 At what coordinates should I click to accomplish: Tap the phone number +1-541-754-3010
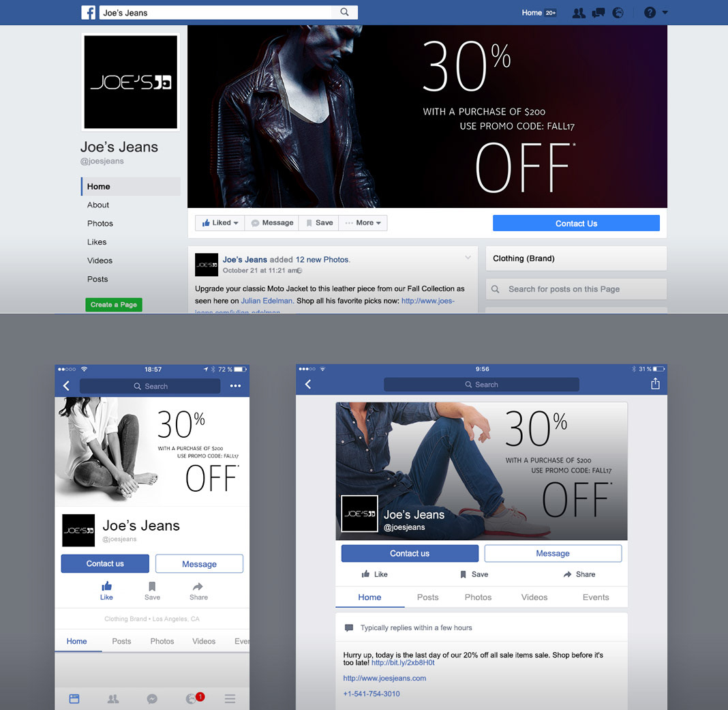click(x=371, y=694)
